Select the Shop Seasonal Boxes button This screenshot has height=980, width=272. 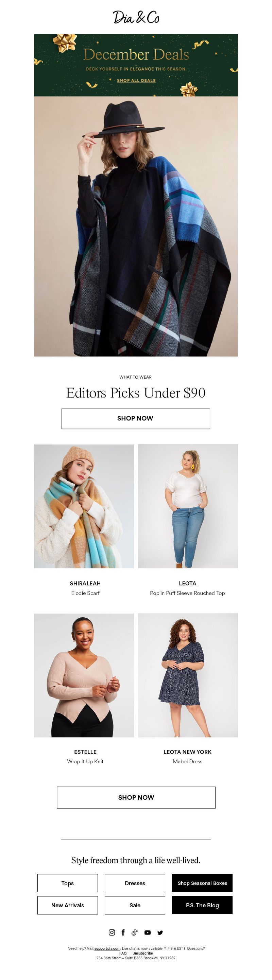202,883
